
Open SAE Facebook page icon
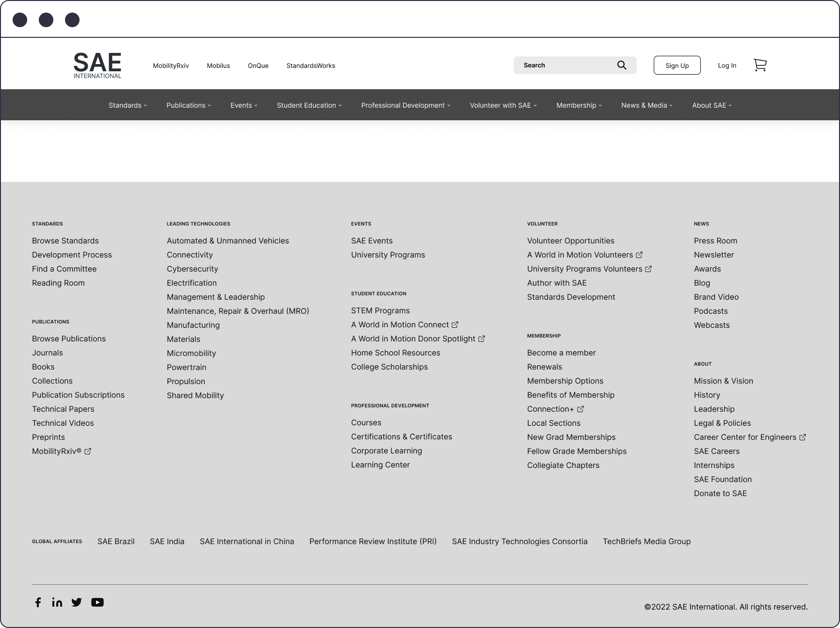point(38,602)
